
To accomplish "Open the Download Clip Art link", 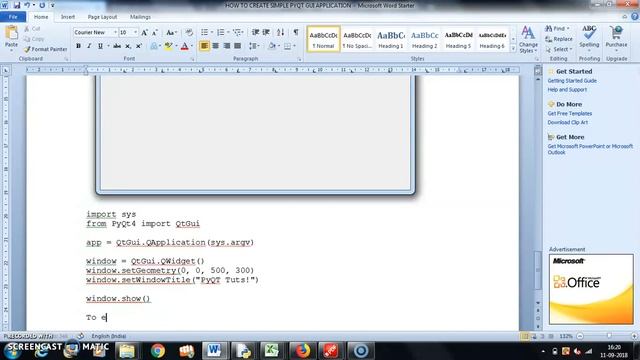I will pyautogui.click(x=567, y=122).
